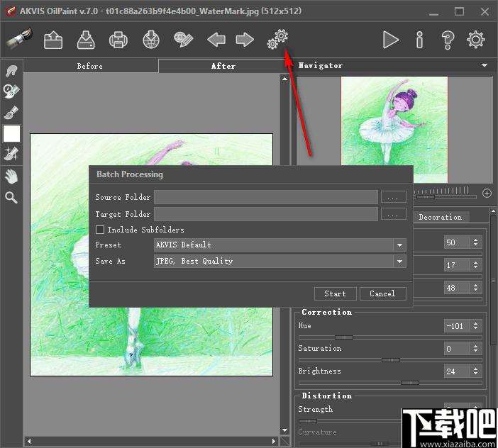Viewport: 498px width, 448px height.
Task: Open the Preset AKVIS Default dropdown
Action: [x=280, y=245]
